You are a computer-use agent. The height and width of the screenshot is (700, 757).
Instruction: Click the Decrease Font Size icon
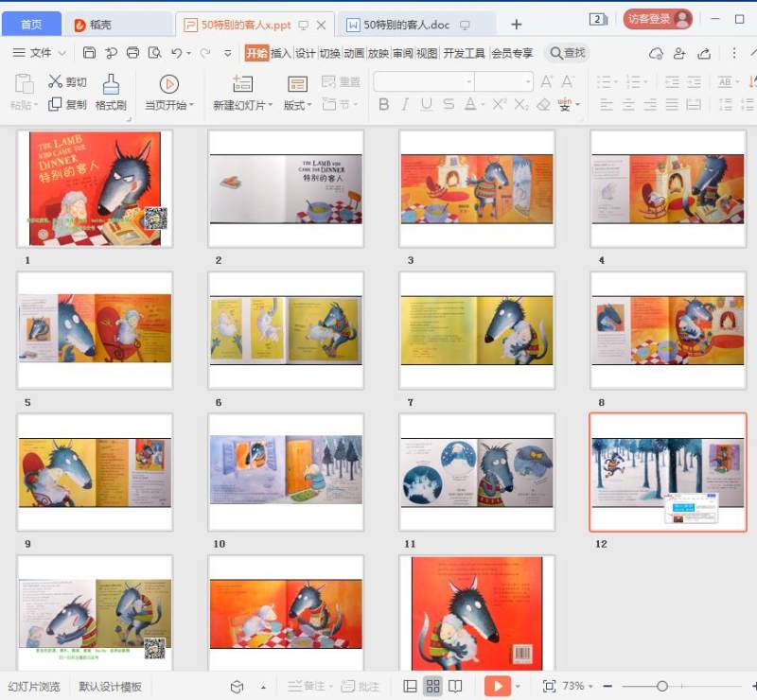coord(568,81)
